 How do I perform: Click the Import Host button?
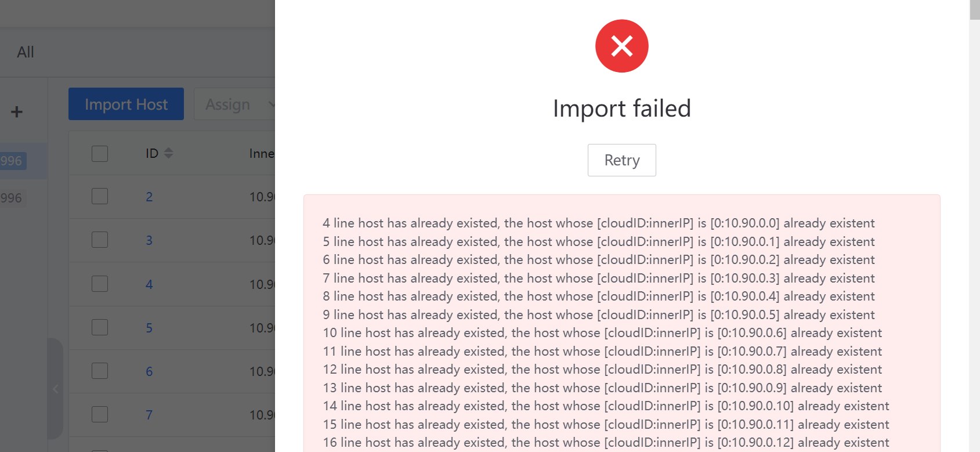pos(125,104)
